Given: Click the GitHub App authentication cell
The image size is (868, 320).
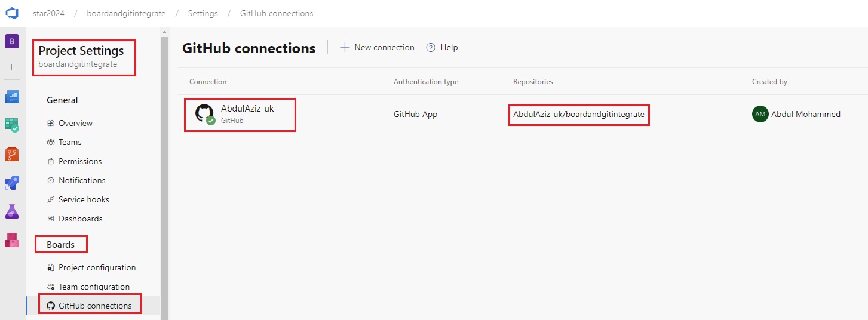Looking at the screenshot, I should click(x=415, y=114).
